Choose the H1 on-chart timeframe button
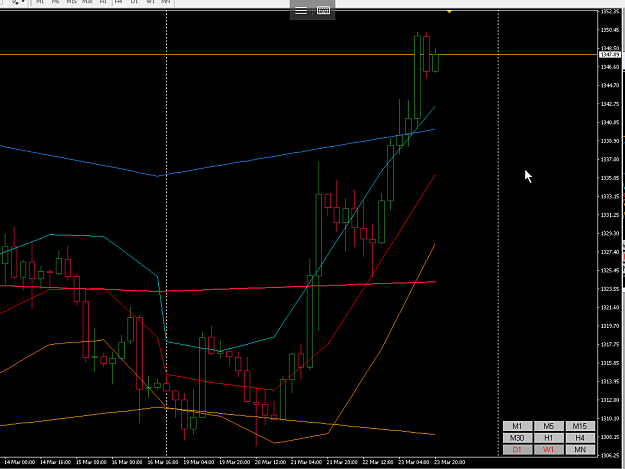This screenshot has width=625, height=469. coord(548,438)
